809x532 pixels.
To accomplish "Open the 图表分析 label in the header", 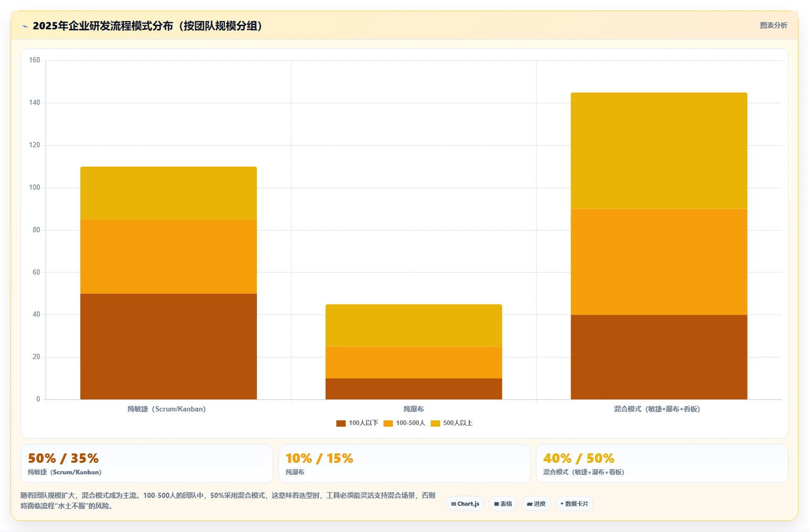I will [x=773, y=25].
